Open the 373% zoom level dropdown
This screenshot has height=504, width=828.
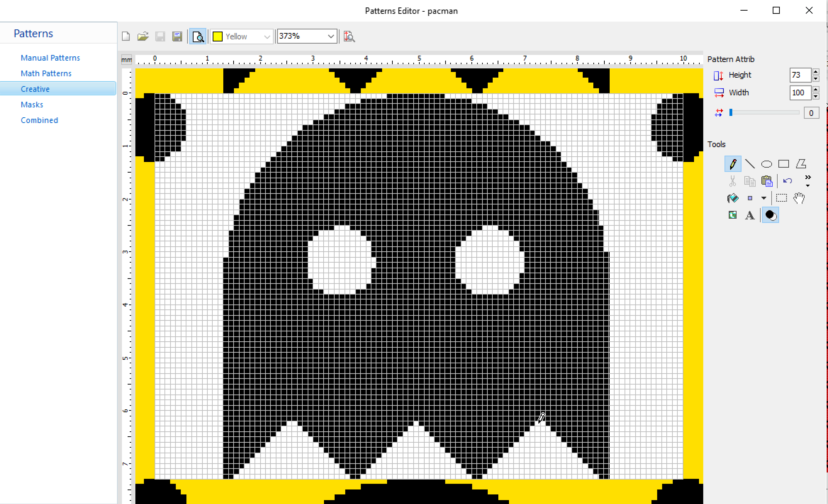(x=331, y=36)
